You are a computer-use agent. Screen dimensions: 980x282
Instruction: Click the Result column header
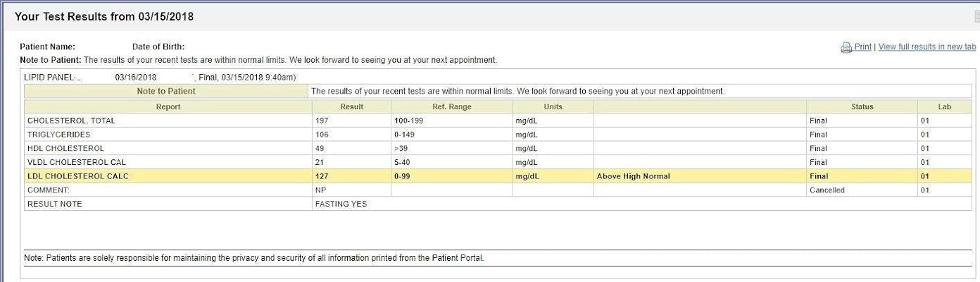point(351,107)
